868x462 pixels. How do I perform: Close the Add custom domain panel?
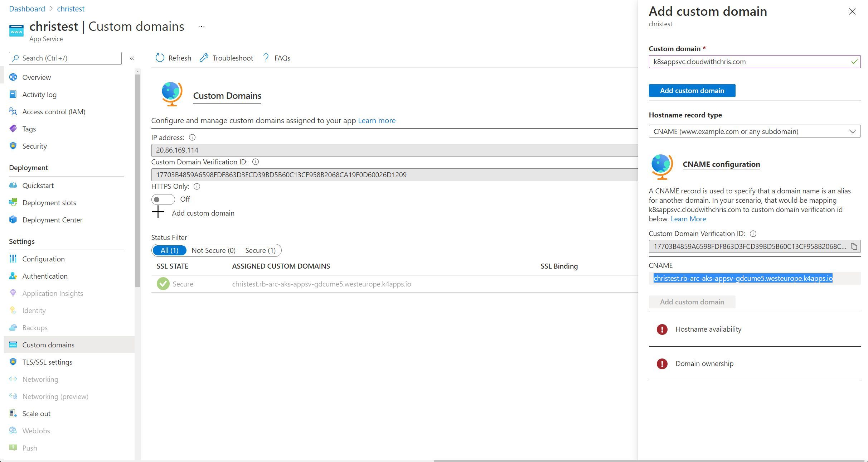[852, 11]
